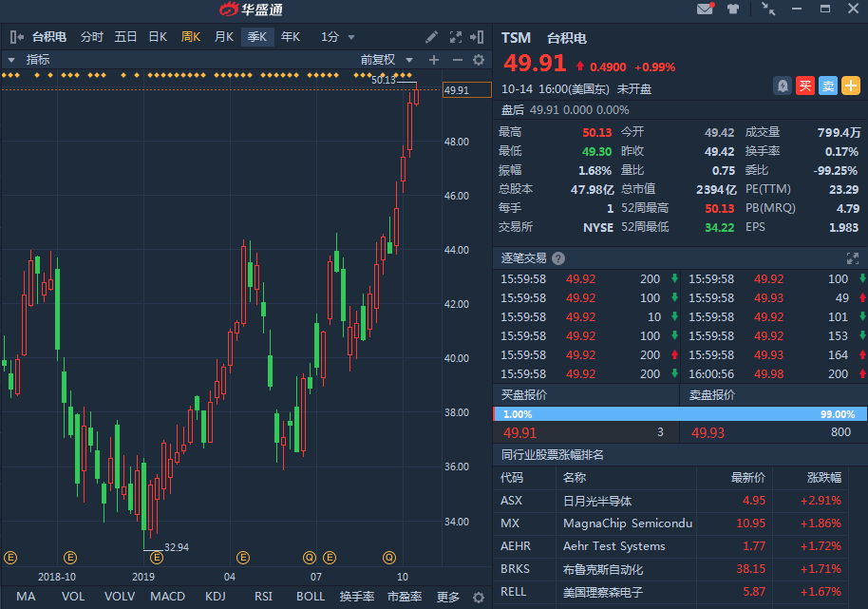This screenshot has height=609, width=868.
Task: Zoom out chart with minus icon
Action: 457,60
